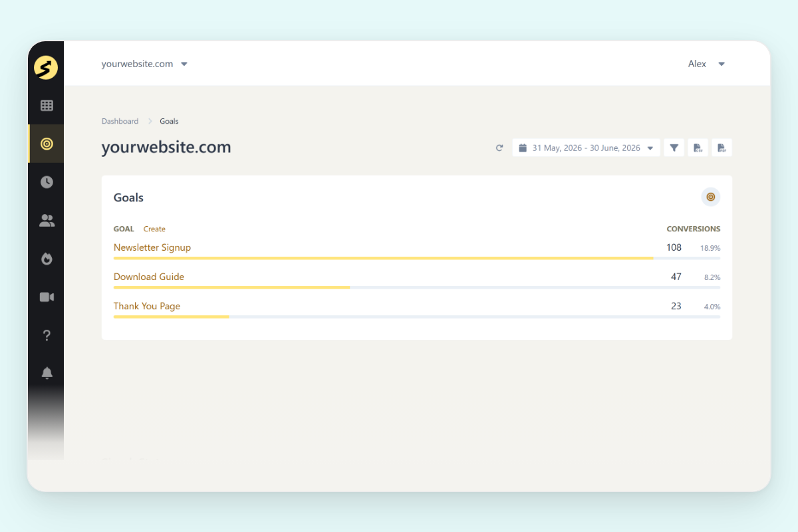
Task: Click the Goals card title
Action: pos(128,198)
